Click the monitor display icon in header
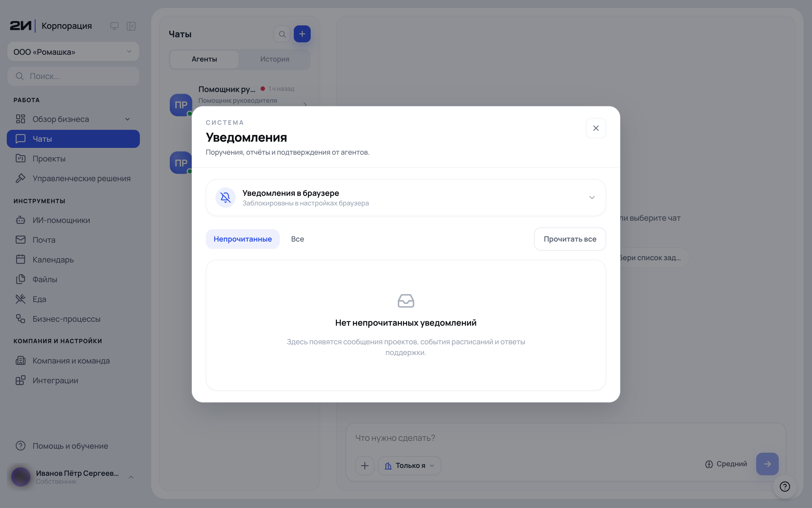The image size is (812, 508). (x=114, y=26)
